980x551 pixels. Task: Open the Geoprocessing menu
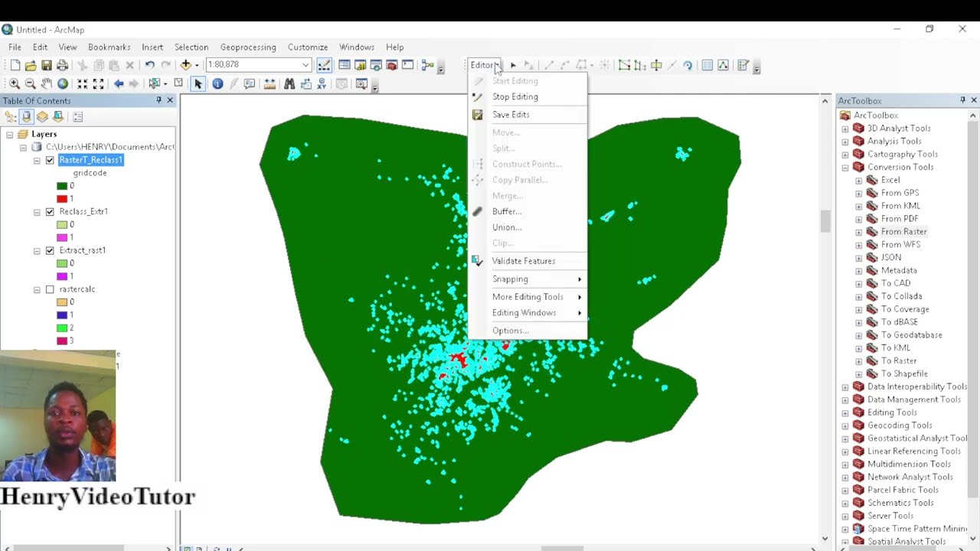coord(248,47)
